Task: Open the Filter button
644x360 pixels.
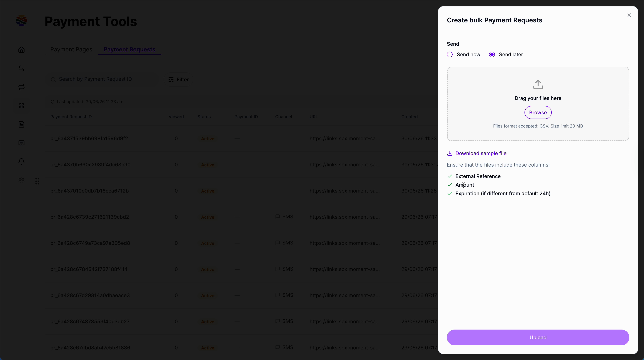Action: coord(179,79)
